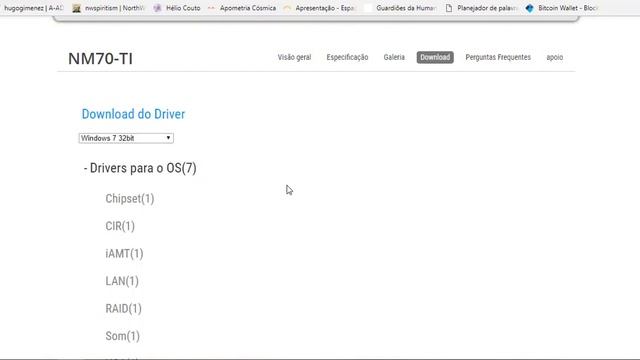Switch to the Especificação tab
640x360 pixels.
tap(347, 58)
